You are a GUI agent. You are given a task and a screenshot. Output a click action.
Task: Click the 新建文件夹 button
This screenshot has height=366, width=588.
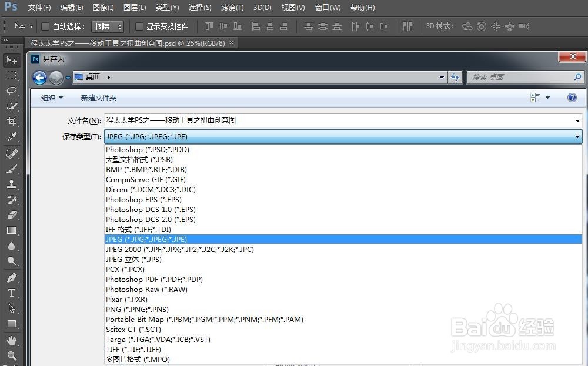[x=99, y=98]
